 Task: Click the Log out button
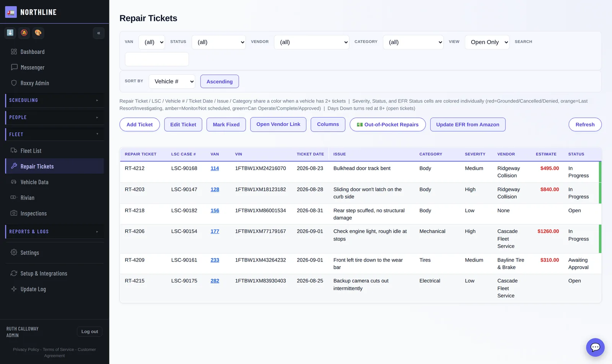(x=90, y=331)
